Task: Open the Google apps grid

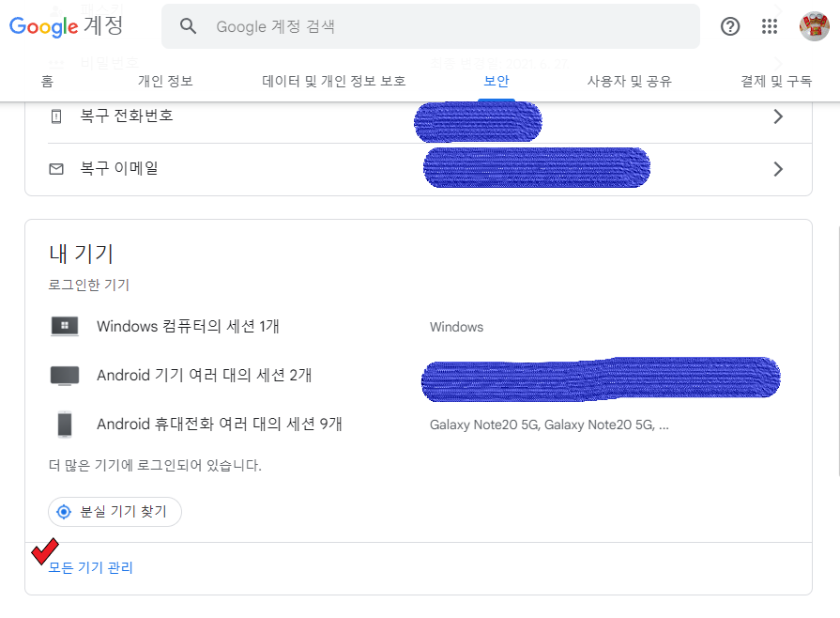Action: tap(770, 25)
